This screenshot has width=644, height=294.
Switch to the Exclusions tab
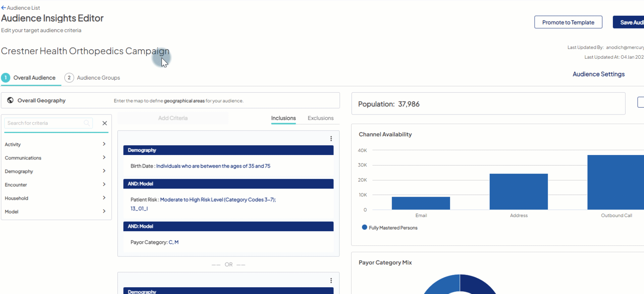click(320, 118)
